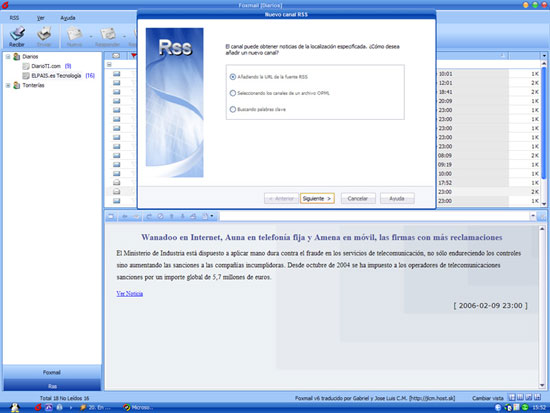This screenshot has width=550, height=413.
Task: Click the Nuevo message toolbar icon
Action: [74, 36]
